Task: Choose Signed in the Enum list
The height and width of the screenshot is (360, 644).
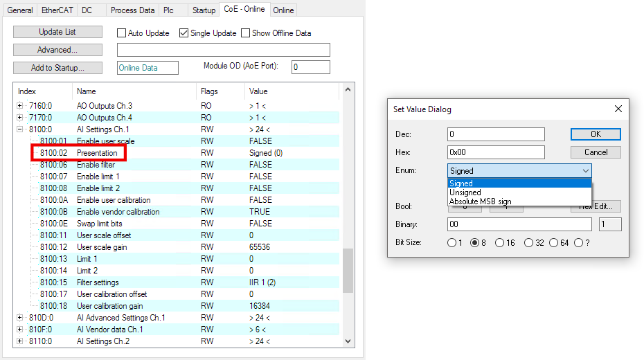Action: coord(519,183)
